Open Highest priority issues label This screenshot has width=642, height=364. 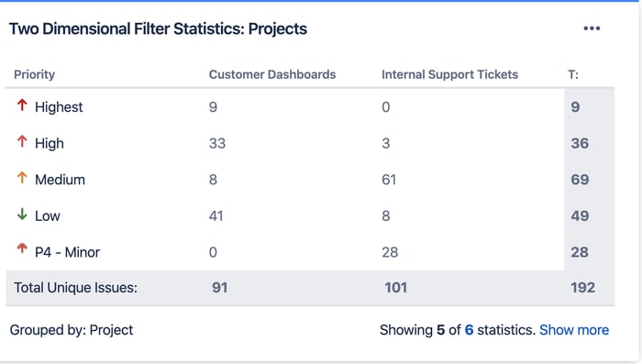tap(59, 107)
